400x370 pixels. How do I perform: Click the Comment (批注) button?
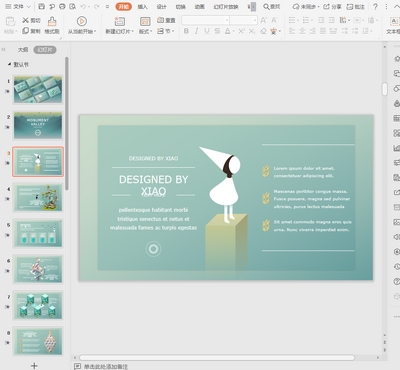tap(355, 7)
